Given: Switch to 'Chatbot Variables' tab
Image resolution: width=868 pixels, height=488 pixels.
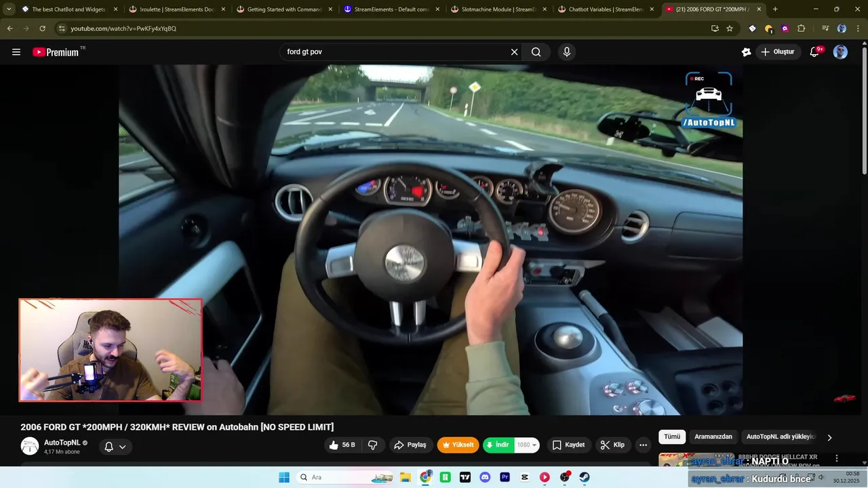Looking at the screenshot, I should (605, 9).
